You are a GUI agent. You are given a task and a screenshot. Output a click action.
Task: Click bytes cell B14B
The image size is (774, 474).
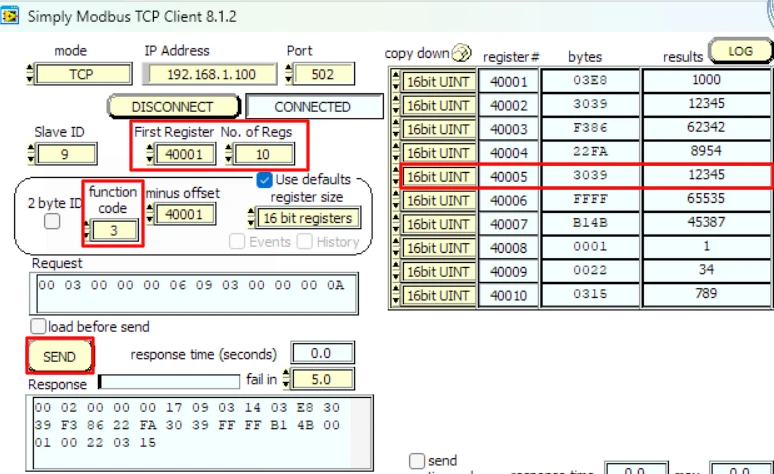coord(590,223)
